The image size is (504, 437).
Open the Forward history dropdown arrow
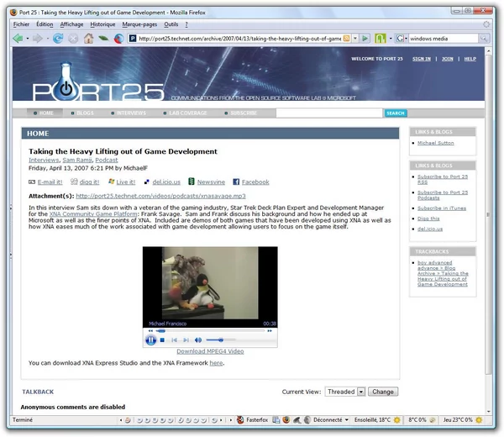tap(48, 39)
